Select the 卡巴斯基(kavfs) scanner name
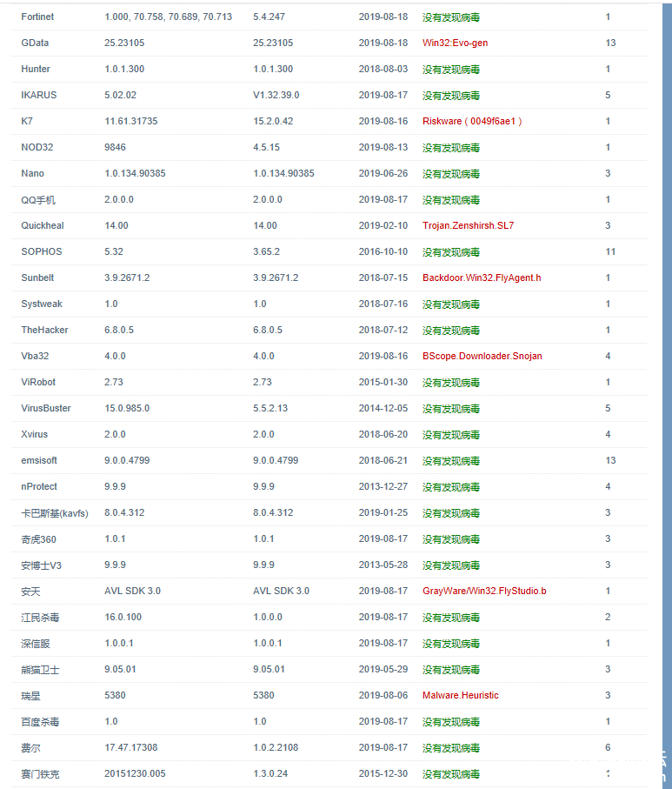This screenshot has height=789, width=672. tap(54, 512)
